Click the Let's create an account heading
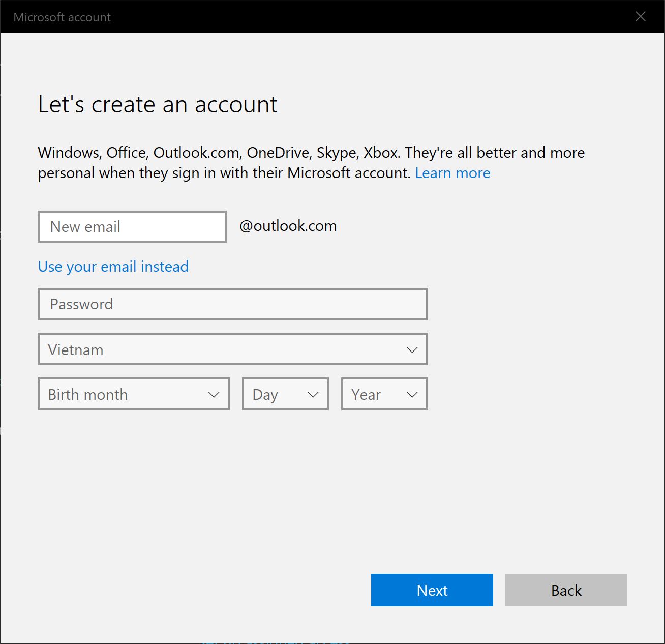 tap(158, 104)
